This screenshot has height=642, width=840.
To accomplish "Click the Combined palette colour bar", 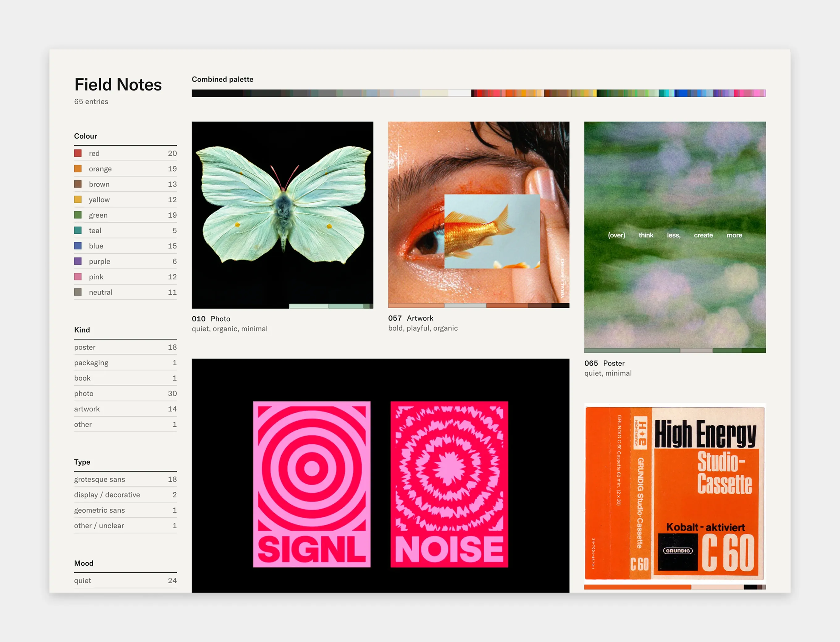I will (x=479, y=93).
